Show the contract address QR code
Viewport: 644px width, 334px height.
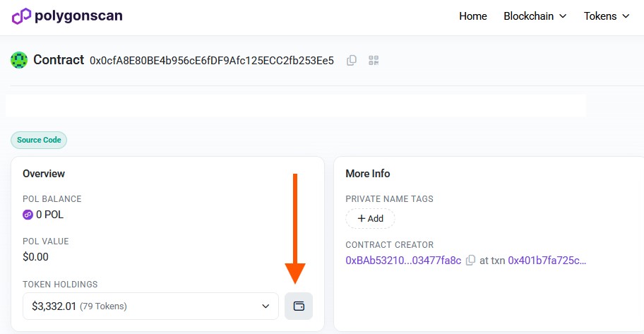coord(374,61)
